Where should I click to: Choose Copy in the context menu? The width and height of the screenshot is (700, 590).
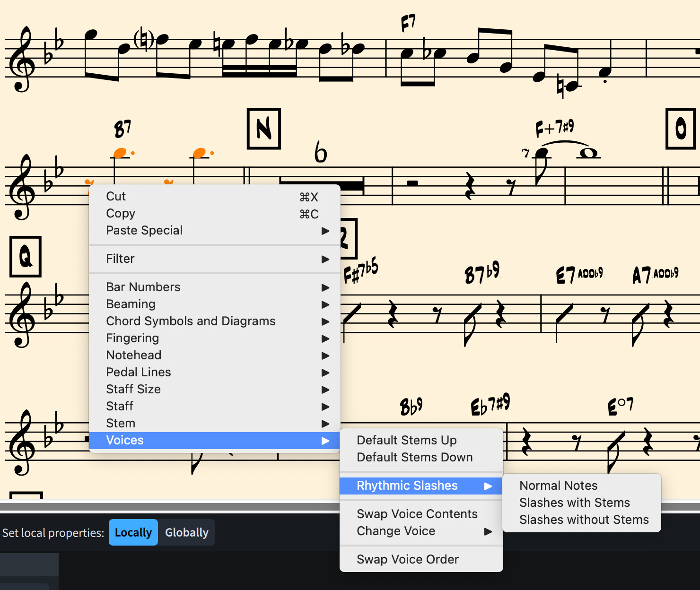coord(120,213)
